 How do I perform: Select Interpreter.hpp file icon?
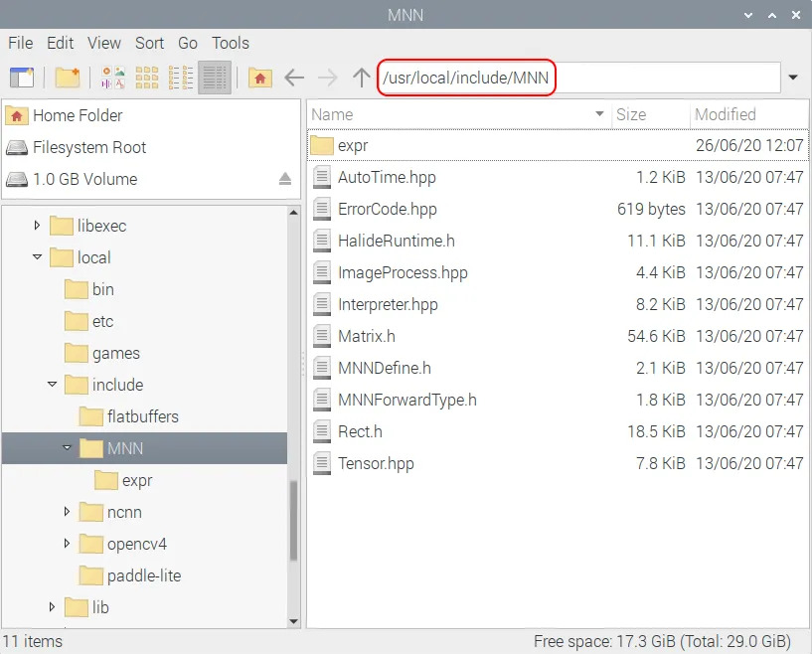tap(322, 304)
